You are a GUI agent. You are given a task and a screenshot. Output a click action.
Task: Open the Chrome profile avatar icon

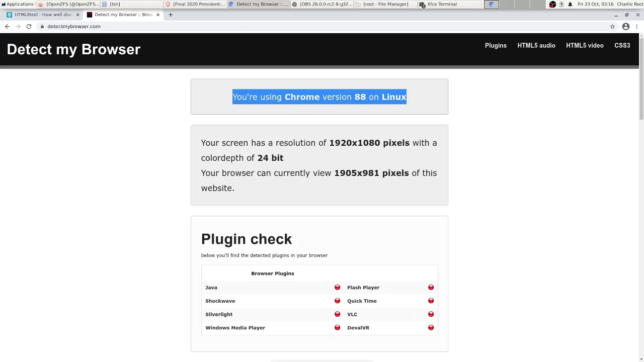(x=626, y=26)
